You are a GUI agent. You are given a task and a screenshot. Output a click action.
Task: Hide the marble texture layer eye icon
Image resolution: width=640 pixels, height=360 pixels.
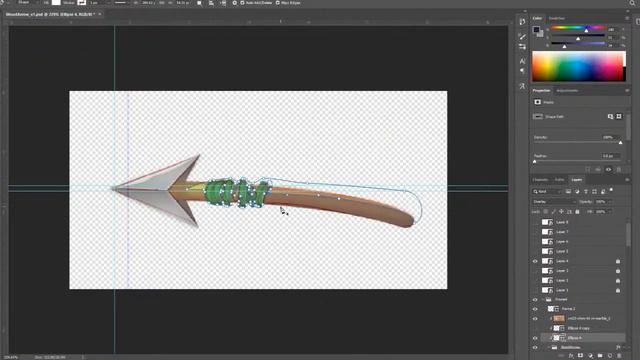(x=535, y=319)
